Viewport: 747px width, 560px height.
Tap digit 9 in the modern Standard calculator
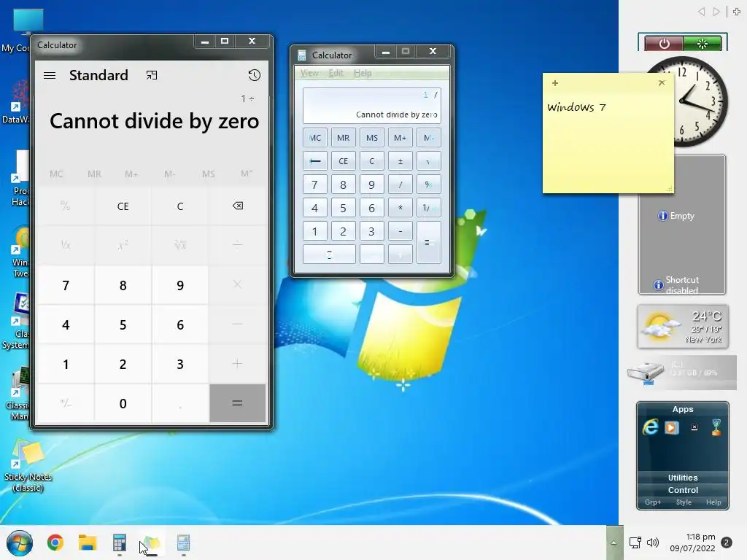pyautogui.click(x=180, y=285)
